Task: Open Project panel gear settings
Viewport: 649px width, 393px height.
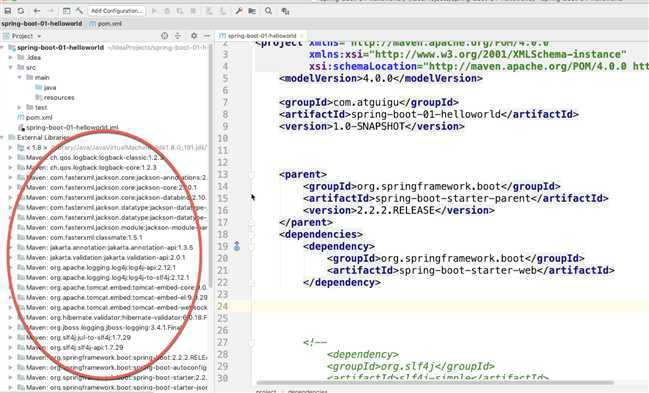Action: (194, 36)
